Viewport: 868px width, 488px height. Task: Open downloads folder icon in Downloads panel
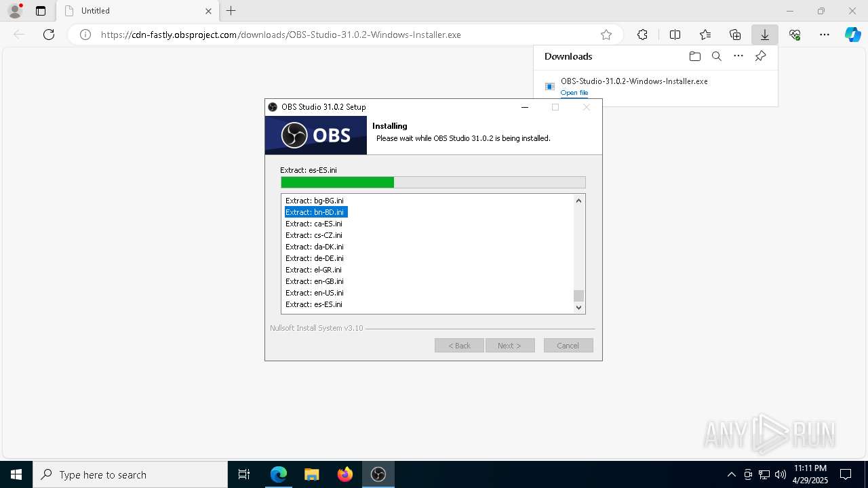[694, 56]
